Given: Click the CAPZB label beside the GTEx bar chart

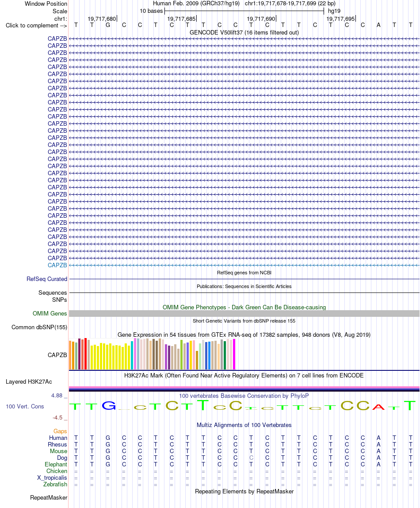Looking at the screenshot, I should (57, 355).
